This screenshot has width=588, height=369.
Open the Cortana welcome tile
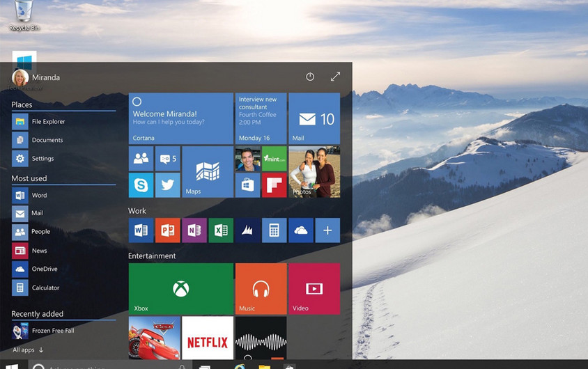(x=180, y=118)
